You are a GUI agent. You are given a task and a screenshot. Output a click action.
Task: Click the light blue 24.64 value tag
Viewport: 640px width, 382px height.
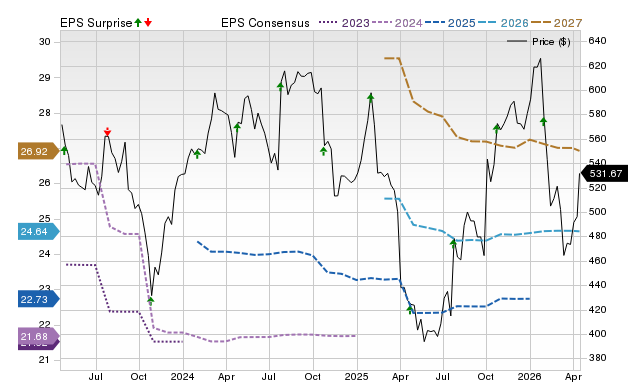pyautogui.click(x=38, y=232)
